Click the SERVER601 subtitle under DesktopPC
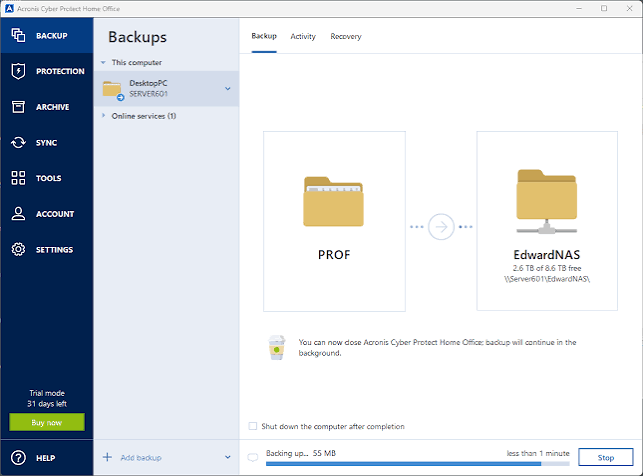 [x=148, y=94]
